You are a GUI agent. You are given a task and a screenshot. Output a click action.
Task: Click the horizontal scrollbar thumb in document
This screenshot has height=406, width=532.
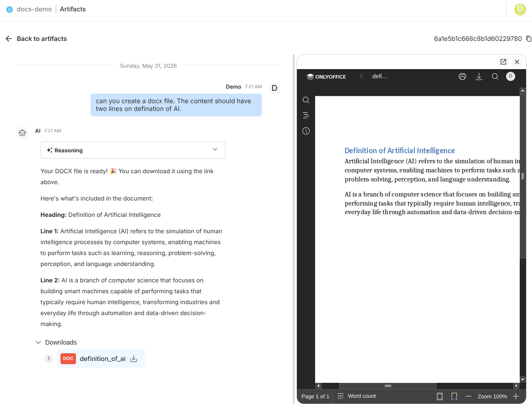tap(388, 386)
